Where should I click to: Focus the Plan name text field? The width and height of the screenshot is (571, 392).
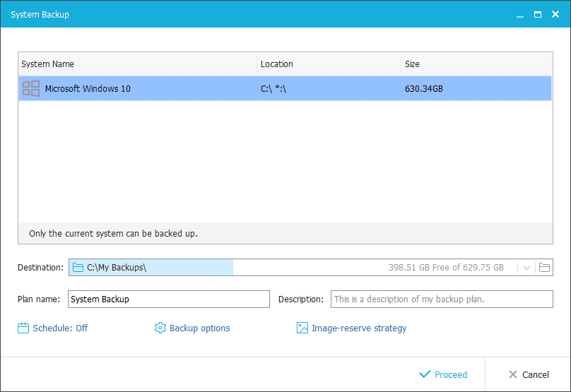(169, 299)
